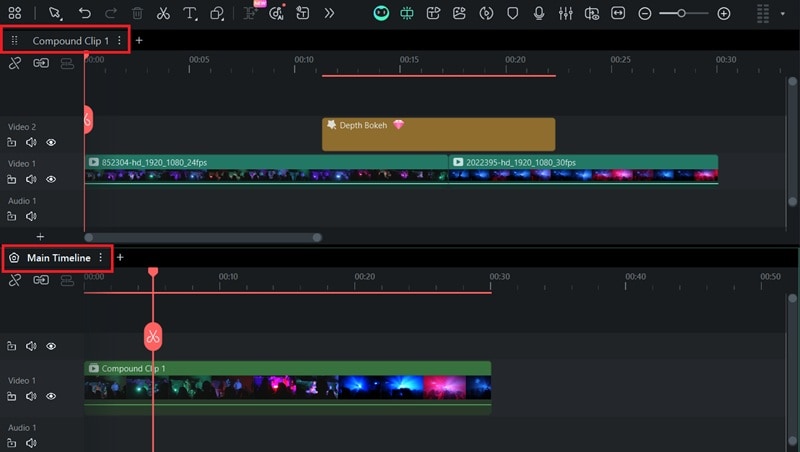
Task: Click the Redo arrow
Action: tap(111, 13)
